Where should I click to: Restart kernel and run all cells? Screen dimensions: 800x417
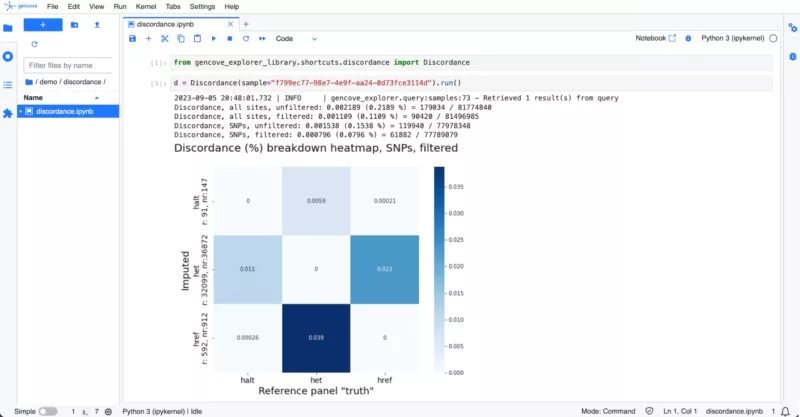point(261,39)
